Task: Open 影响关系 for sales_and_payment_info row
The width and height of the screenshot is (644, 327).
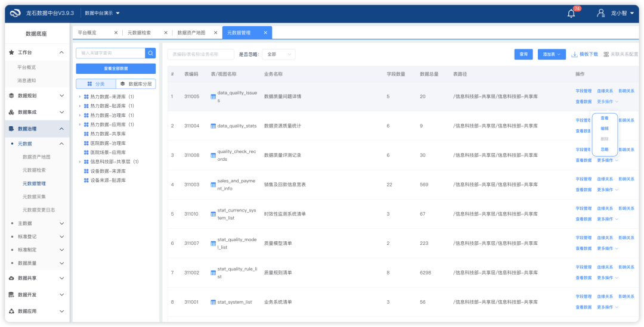Action: point(626,179)
